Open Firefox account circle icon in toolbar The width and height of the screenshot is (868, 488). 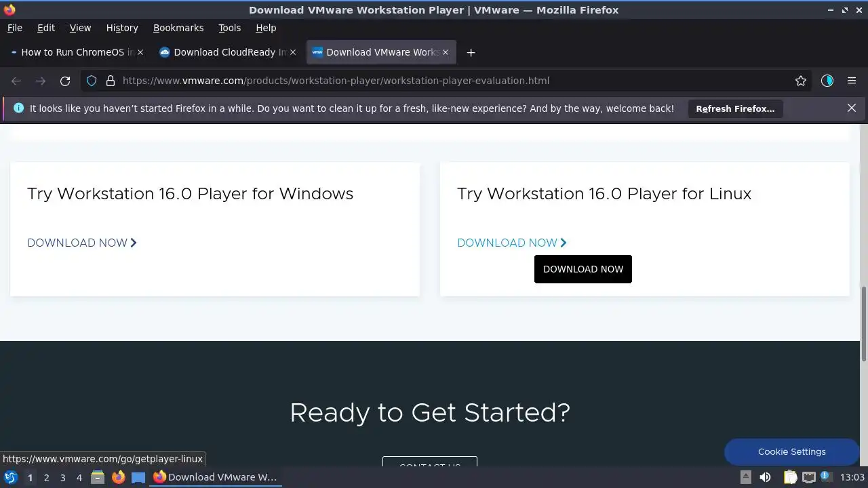[827, 81]
